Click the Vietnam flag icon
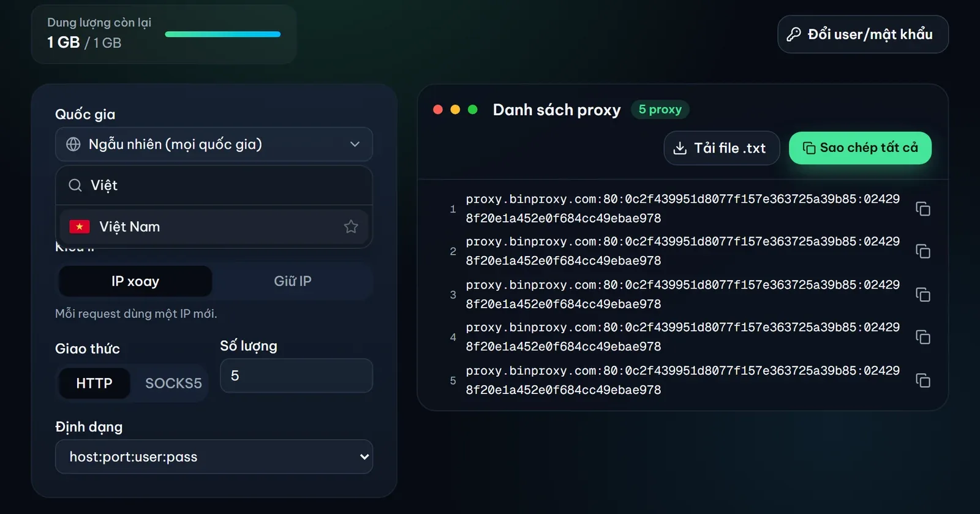Screen dimensions: 980x514 pos(80,227)
